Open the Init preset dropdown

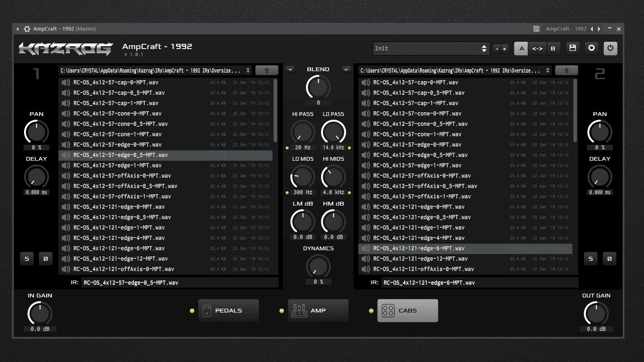pos(431,48)
